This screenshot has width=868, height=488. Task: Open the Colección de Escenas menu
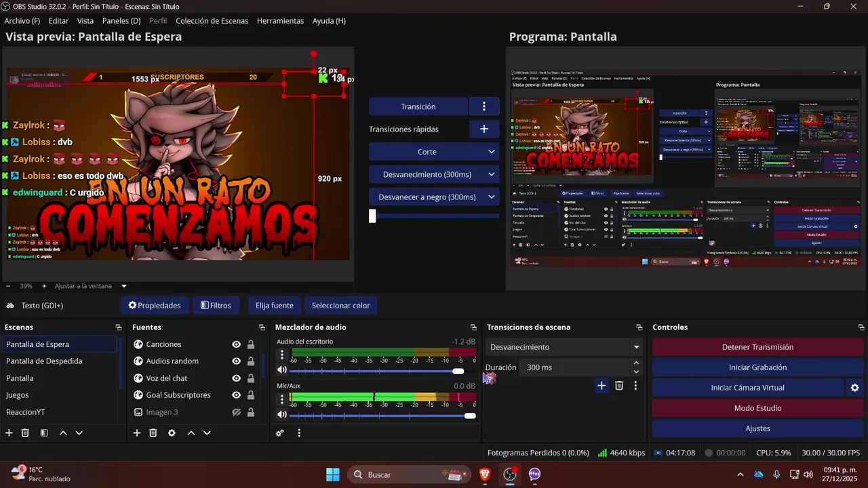212,21
